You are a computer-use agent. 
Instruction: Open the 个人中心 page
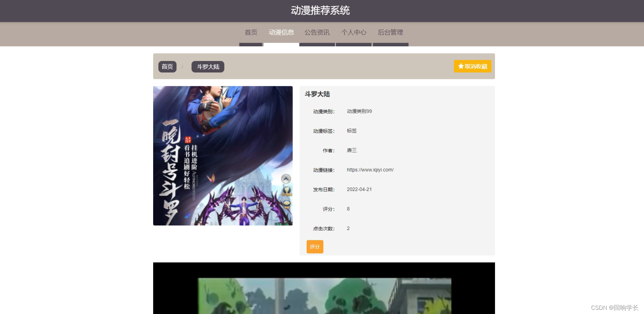[354, 32]
